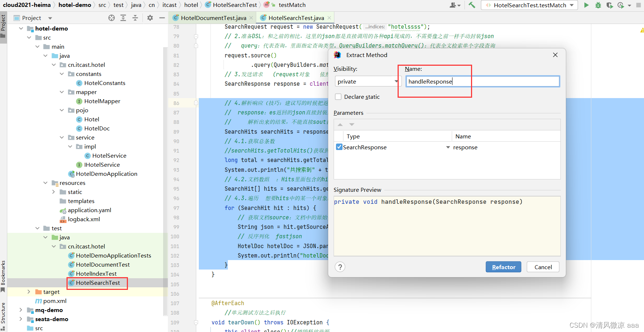
Task: Select HotelSearchTest in project tree
Action: click(98, 283)
